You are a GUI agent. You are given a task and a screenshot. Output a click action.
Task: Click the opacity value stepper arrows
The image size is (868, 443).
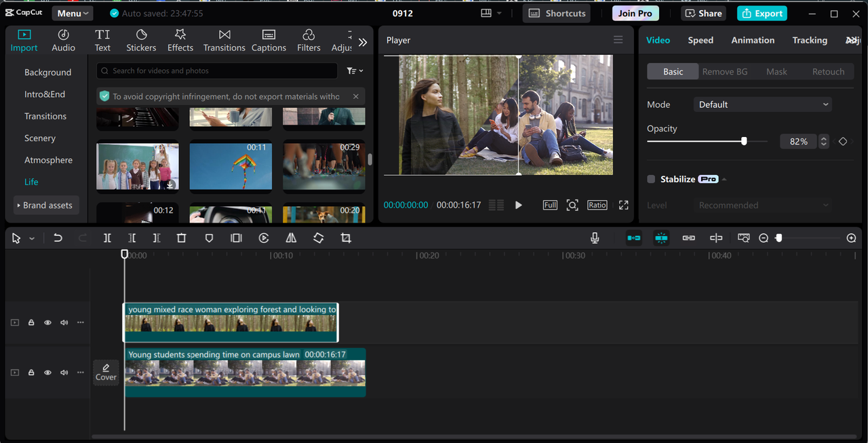(823, 141)
